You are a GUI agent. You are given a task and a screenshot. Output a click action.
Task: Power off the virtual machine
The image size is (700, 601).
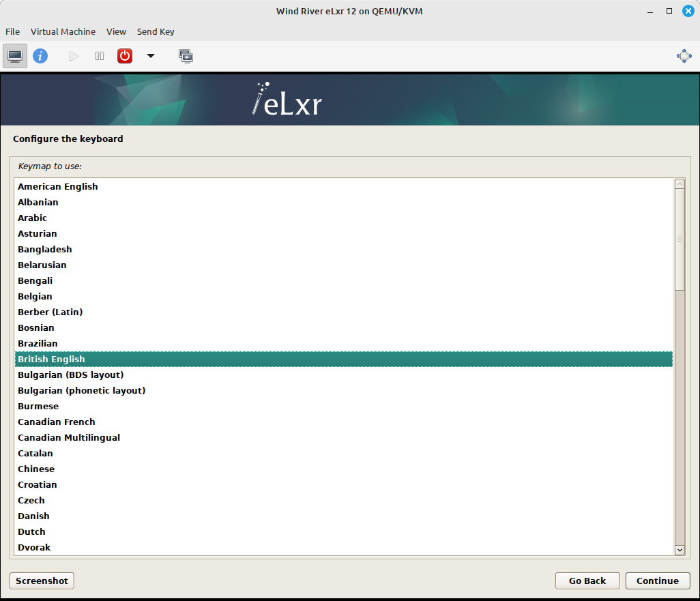[x=124, y=55]
